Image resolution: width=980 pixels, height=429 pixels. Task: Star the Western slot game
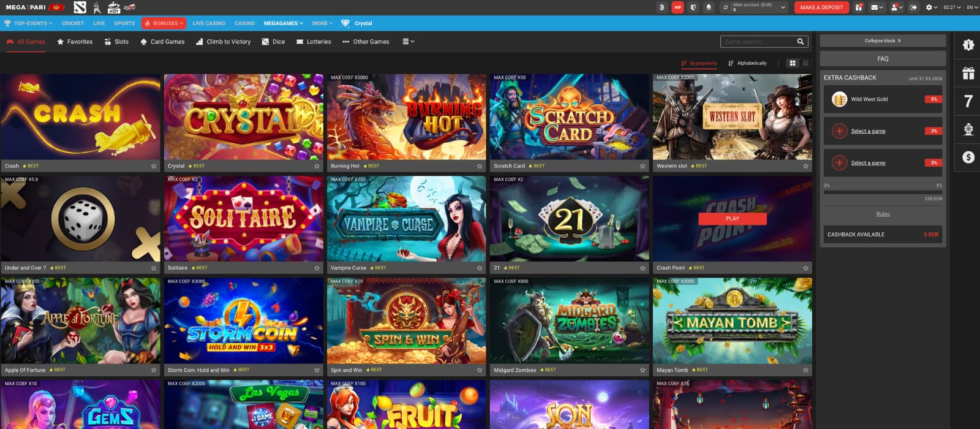tap(805, 166)
